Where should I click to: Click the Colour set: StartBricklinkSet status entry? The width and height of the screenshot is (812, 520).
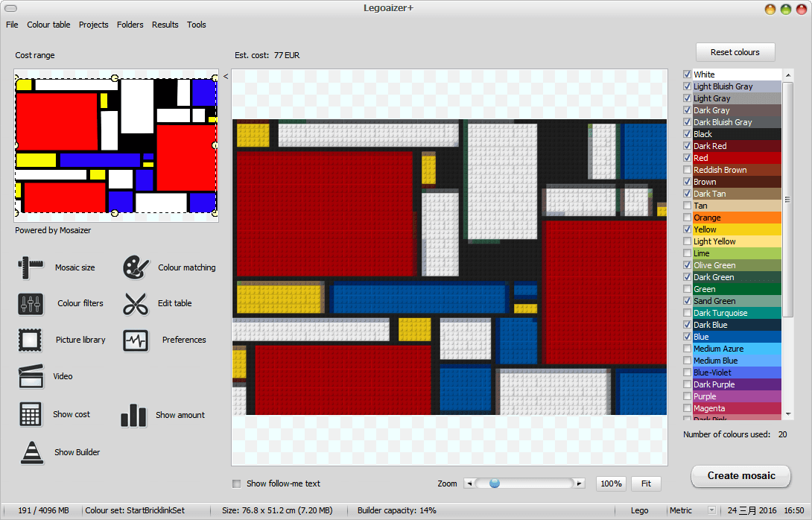[x=135, y=510]
